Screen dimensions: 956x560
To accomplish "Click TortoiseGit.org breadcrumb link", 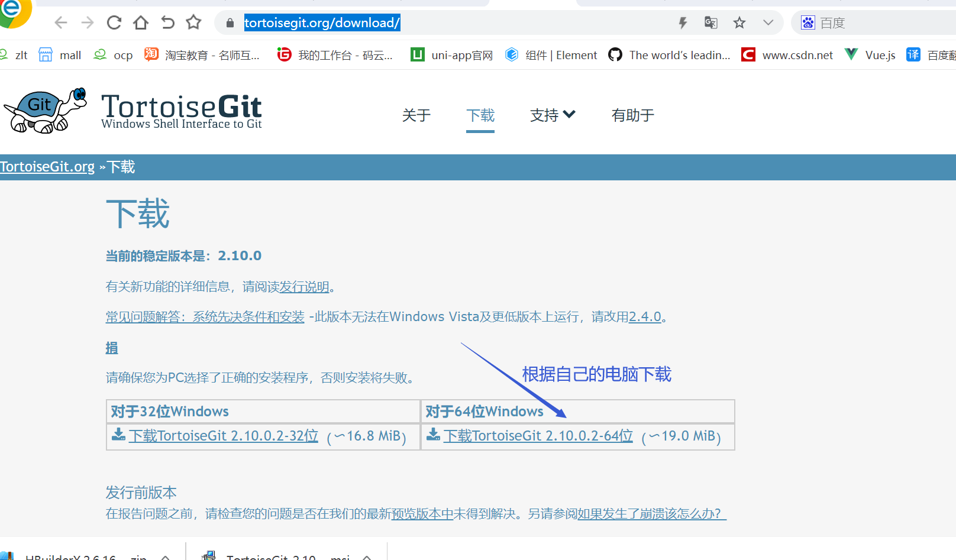I will (x=47, y=167).
